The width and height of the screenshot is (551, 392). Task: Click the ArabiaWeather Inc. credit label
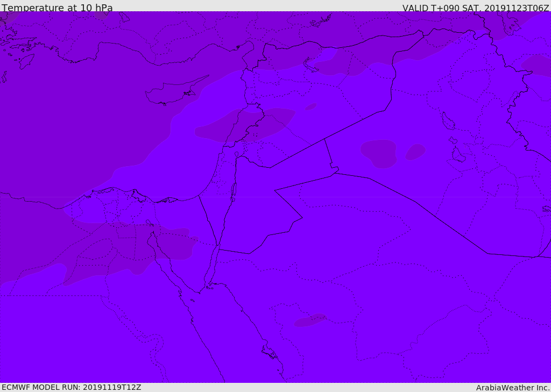click(x=513, y=388)
